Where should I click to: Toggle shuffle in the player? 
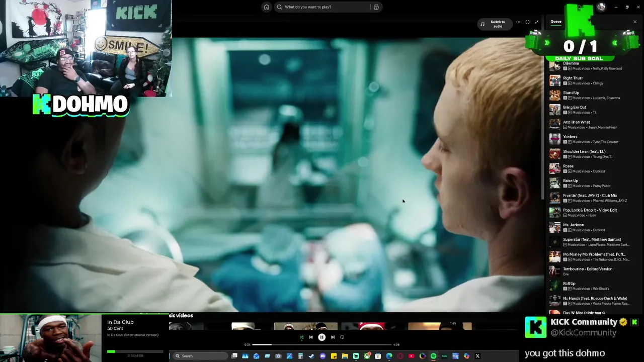point(301,337)
